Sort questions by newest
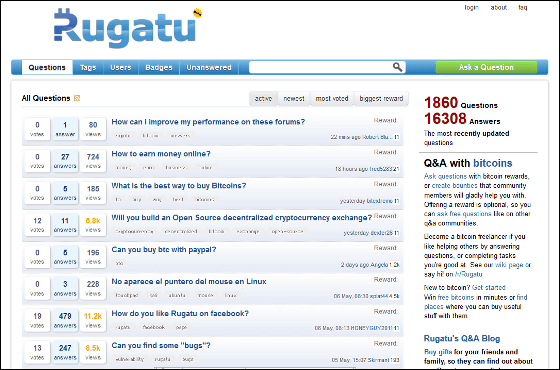The image size is (560, 370). (x=294, y=99)
